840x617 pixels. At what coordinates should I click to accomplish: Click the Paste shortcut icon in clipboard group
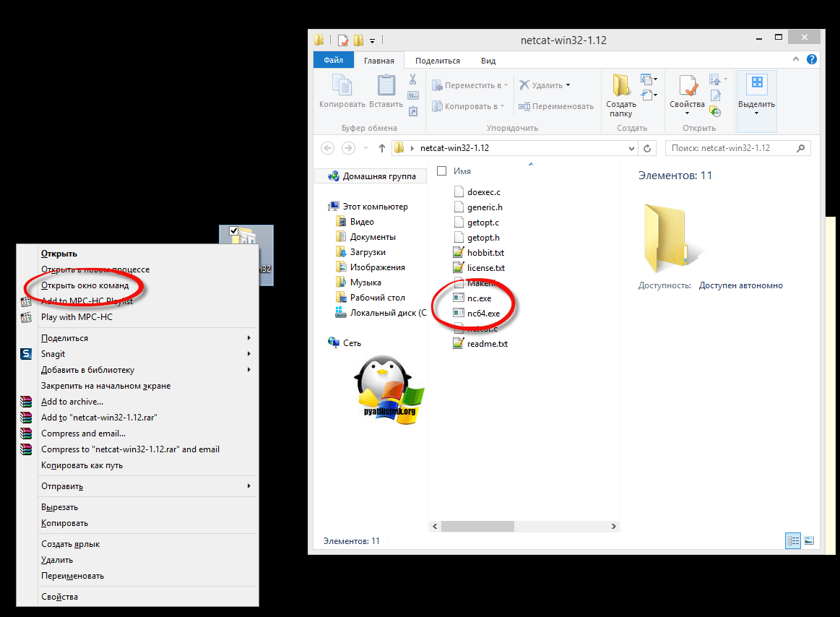coord(413,111)
